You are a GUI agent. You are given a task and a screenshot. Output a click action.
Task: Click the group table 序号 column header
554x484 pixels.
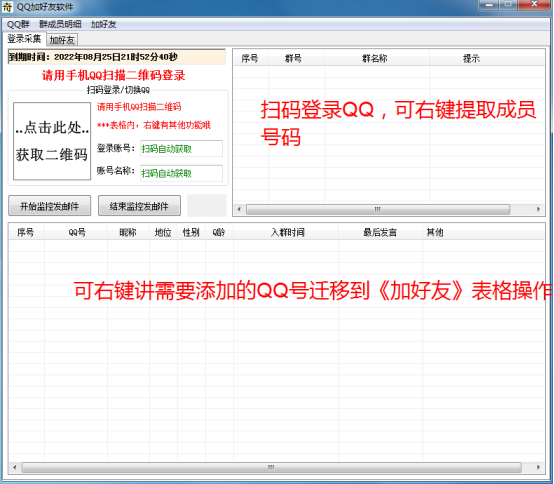251,58
